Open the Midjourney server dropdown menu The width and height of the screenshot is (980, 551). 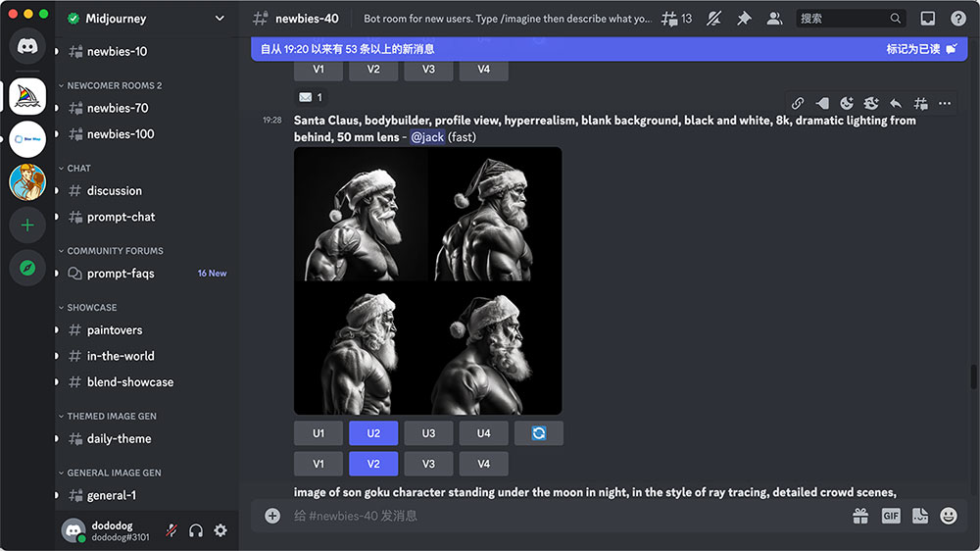[x=220, y=19]
